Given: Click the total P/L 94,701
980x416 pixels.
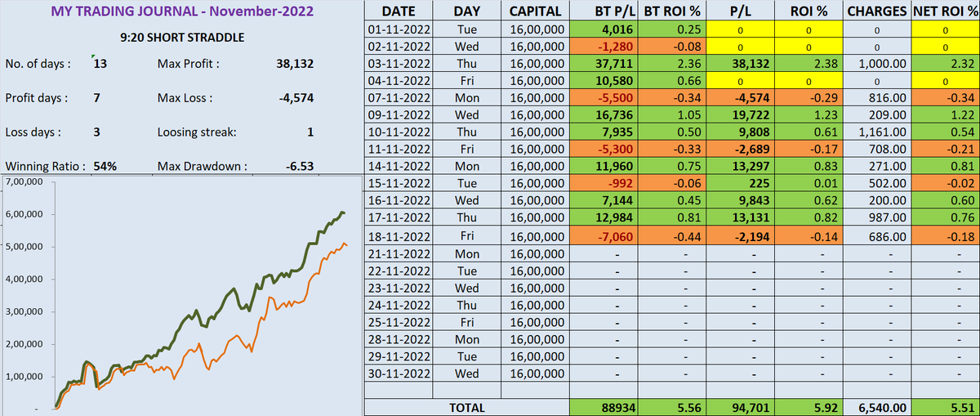Looking at the screenshot, I should click(742, 407).
